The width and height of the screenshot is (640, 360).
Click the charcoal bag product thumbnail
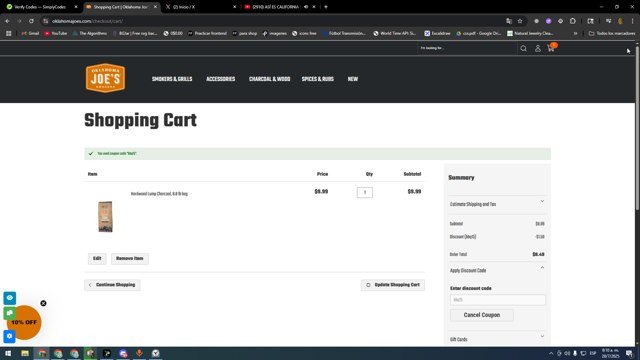pos(105,216)
